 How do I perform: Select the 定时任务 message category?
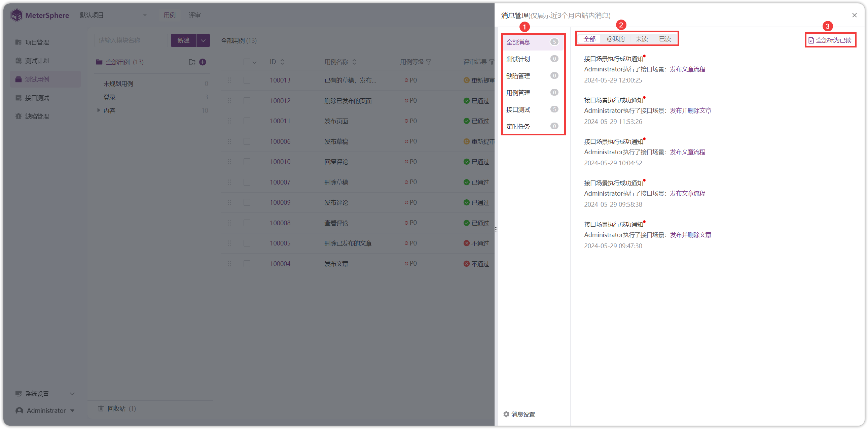pyautogui.click(x=532, y=127)
